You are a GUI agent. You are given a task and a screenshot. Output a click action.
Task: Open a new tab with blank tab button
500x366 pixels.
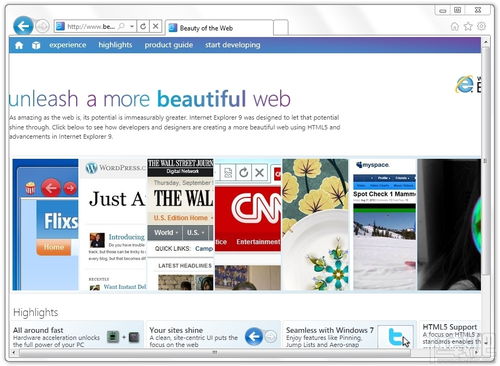click(281, 27)
